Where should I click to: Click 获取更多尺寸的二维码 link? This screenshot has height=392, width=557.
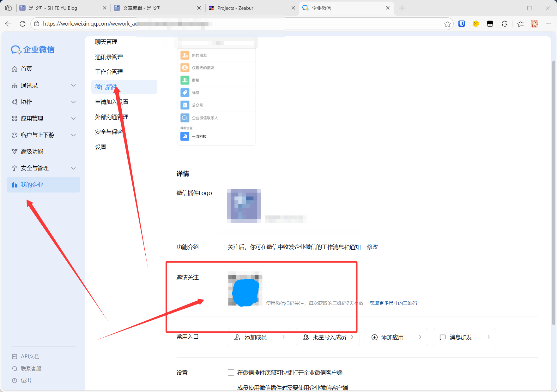[393, 303]
